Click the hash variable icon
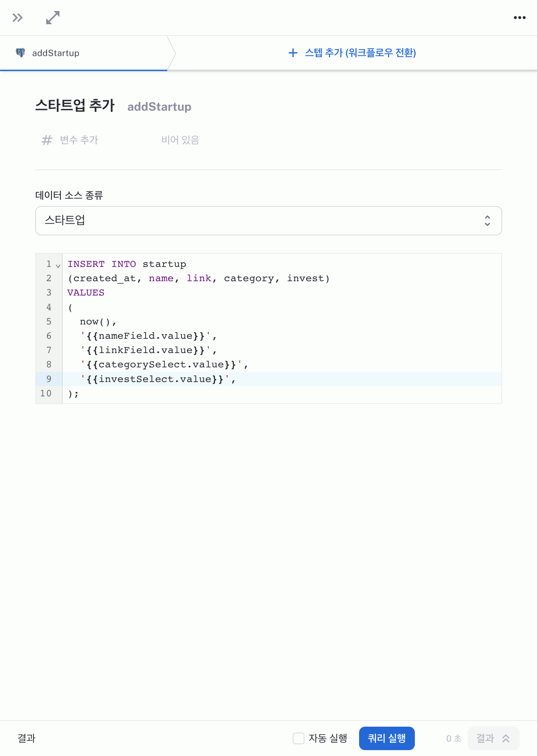Image resolution: width=537 pixels, height=756 pixels. coord(47,140)
